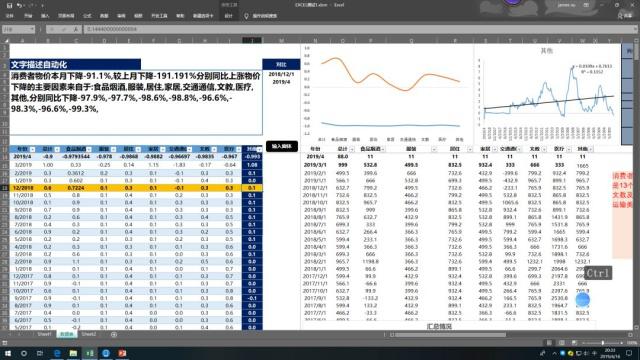Screen dimensions: 640x360
Task: Open right table 总计 filter dropdown
Action: point(352,149)
